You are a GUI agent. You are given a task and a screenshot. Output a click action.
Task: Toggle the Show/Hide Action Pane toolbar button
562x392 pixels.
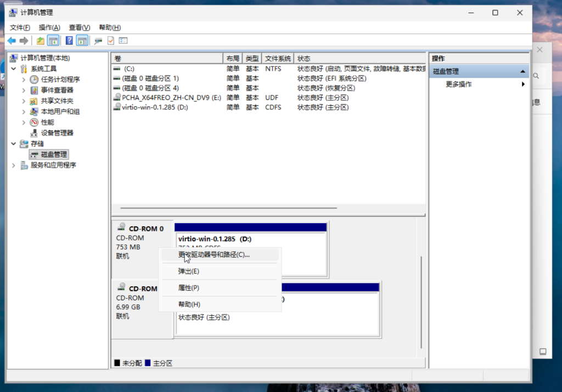82,41
